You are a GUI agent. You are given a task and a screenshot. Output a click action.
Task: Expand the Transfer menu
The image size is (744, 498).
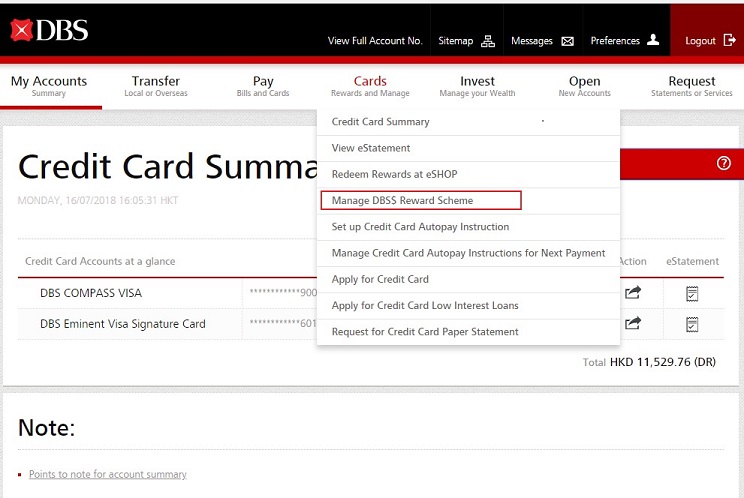156,86
